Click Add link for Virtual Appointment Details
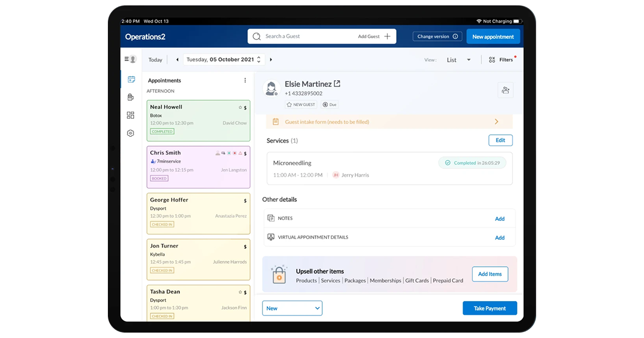The height and width of the screenshot is (338, 644). point(500,237)
